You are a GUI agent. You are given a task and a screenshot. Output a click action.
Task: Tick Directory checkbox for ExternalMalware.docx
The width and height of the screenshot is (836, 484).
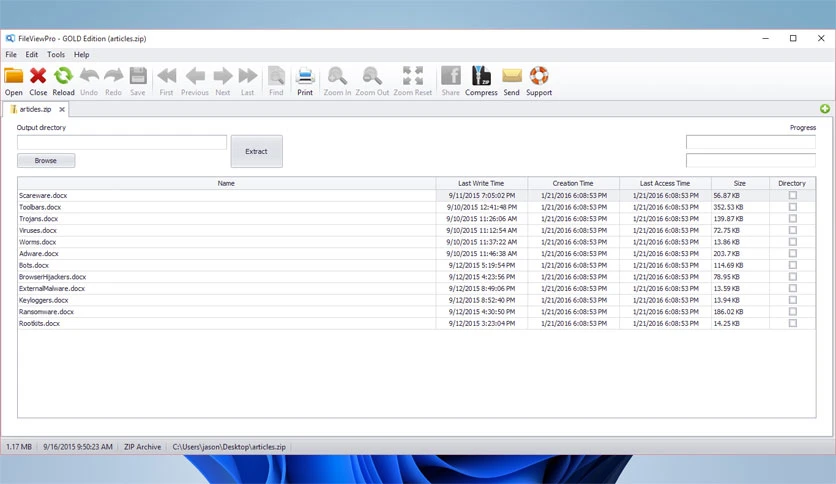793,288
